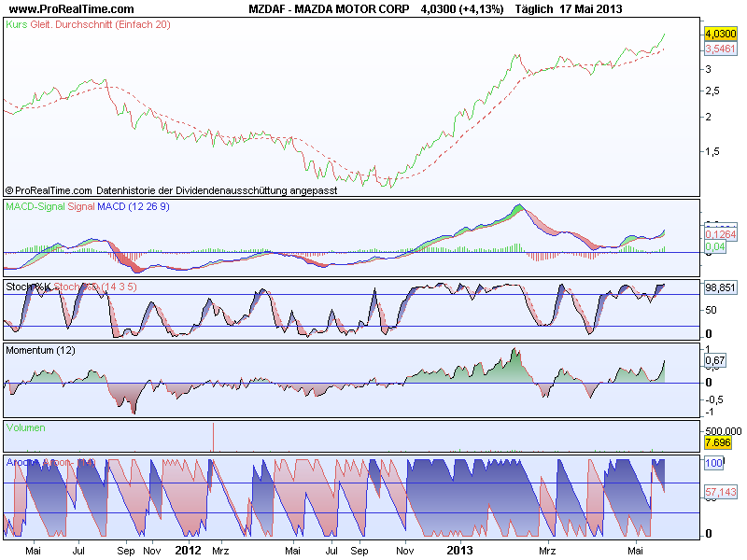Click the Volumen panel label
This screenshot has height=560, width=747.
26,427
